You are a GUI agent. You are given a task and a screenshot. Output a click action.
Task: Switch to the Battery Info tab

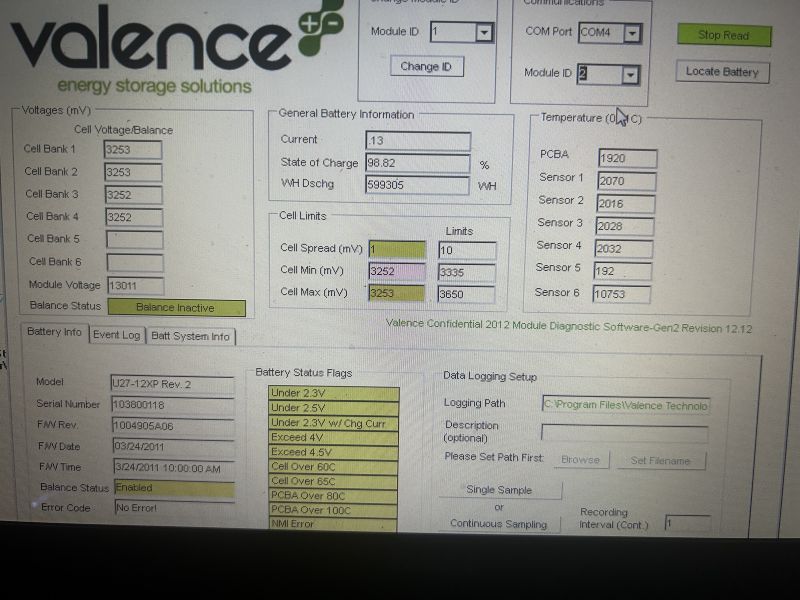[54, 332]
